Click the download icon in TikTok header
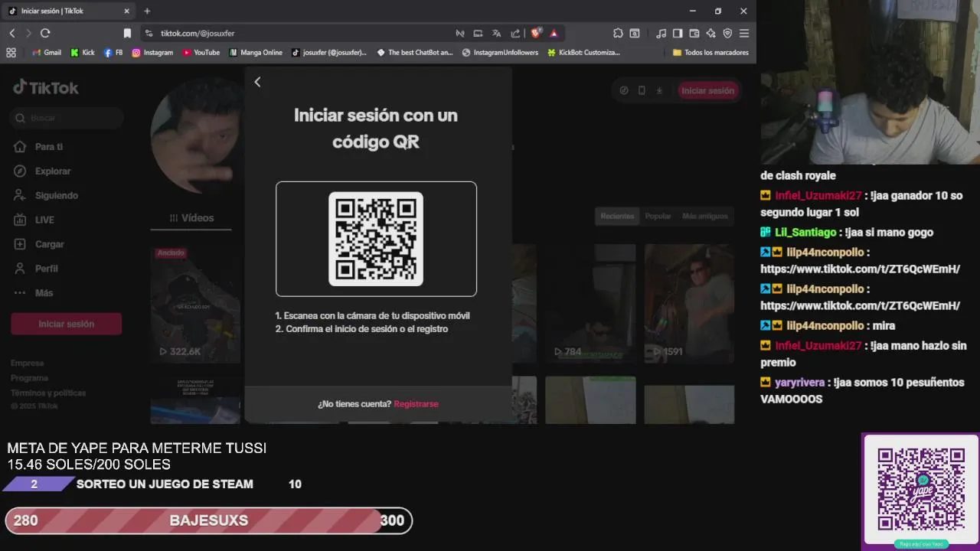The image size is (980, 551). pyautogui.click(x=659, y=90)
